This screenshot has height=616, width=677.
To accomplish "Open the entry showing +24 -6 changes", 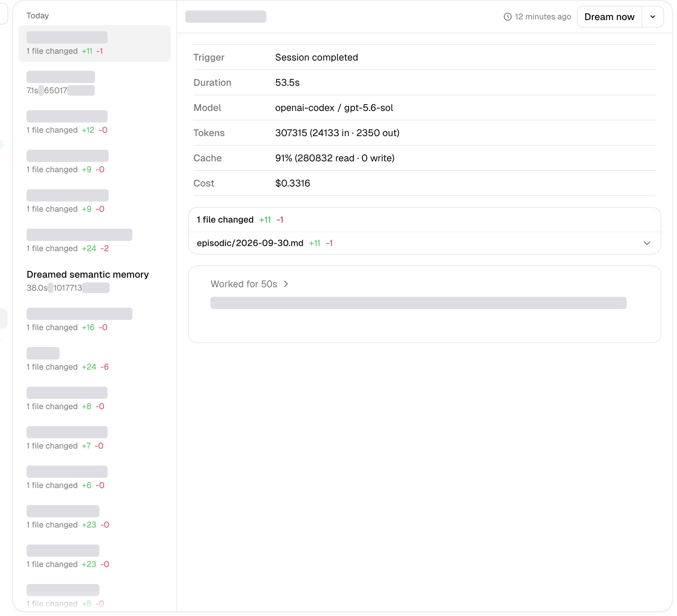I will (x=95, y=359).
